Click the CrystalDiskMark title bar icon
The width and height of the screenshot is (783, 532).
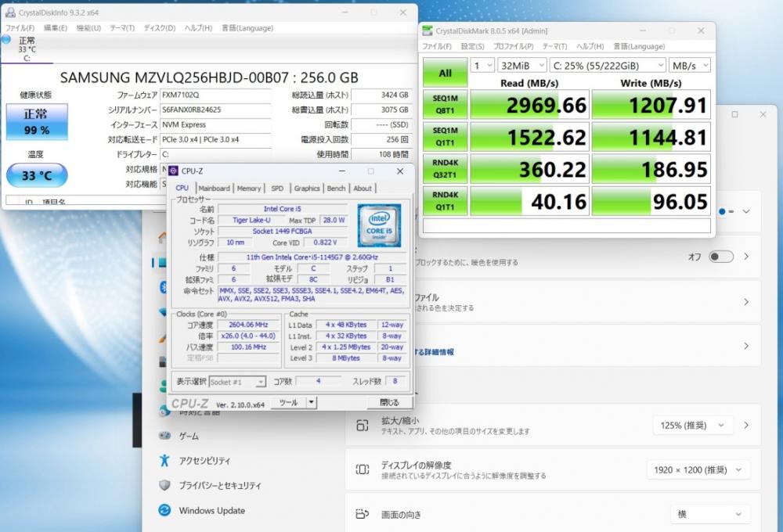(428, 31)
